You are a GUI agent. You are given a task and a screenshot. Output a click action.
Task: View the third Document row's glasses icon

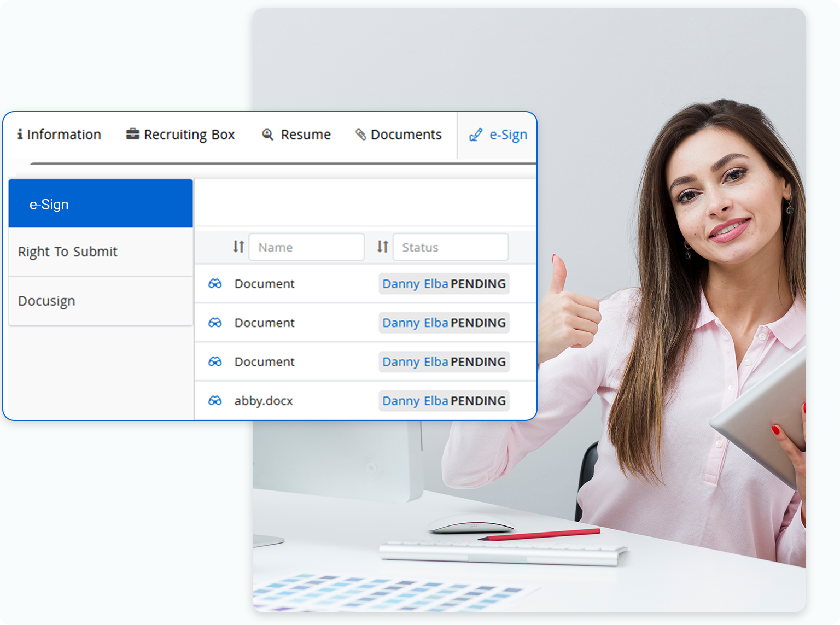pyautogui.click(x=215, y=361)
